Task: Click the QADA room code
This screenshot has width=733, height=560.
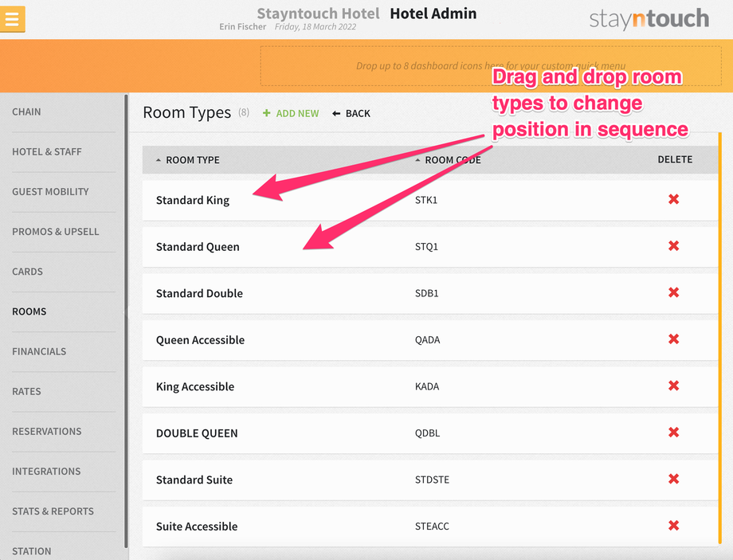Action: pos(427,340)
